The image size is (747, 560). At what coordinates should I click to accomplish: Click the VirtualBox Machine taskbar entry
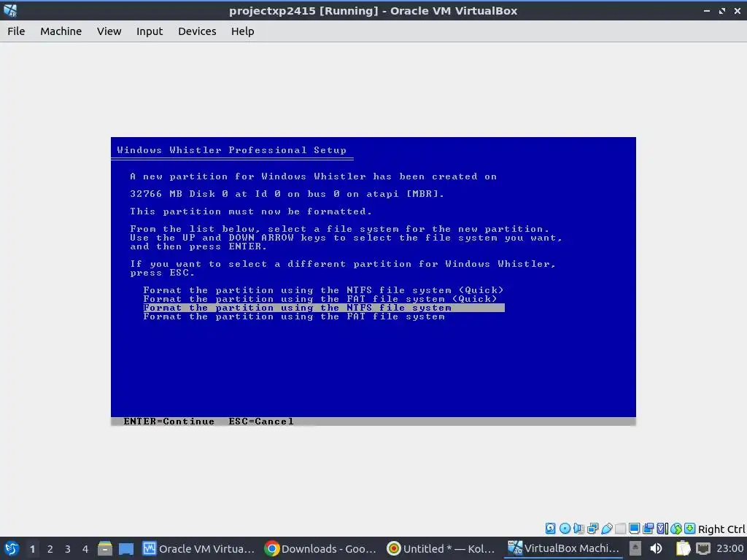tap(564, 548)
